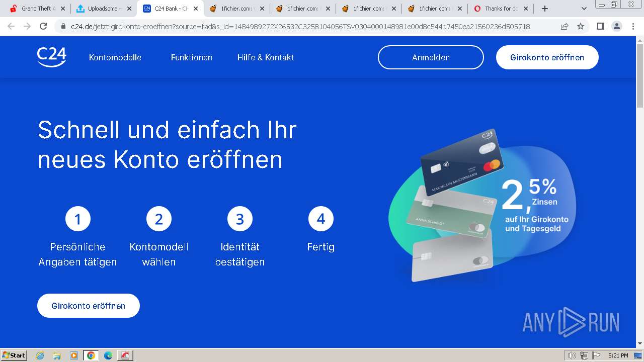This screenshot has height=362, width=644.
Task: Click the Fertig step label
Action: point(321,247)
